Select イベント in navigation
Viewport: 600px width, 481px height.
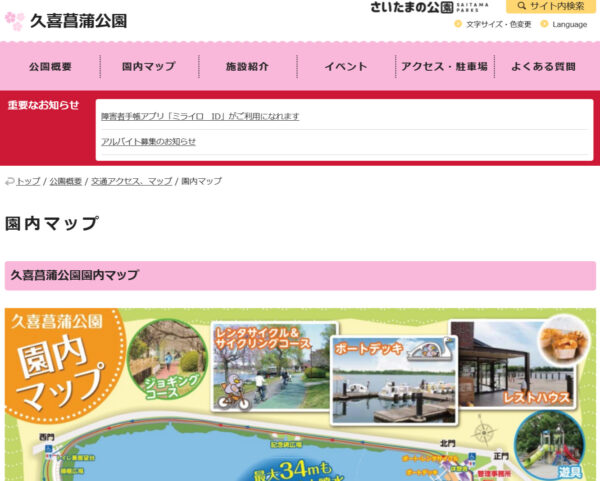click(x=346, y=67)
